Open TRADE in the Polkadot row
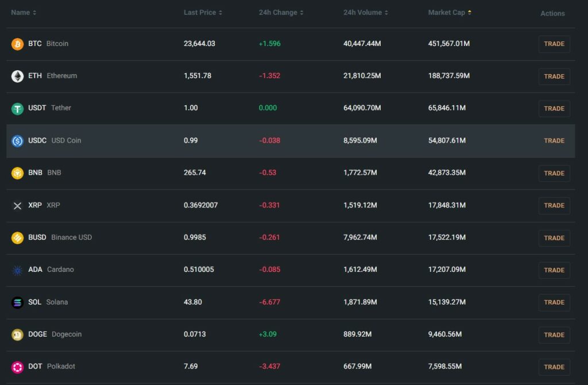Screen dimensions: 588x385 click(554, 367)
